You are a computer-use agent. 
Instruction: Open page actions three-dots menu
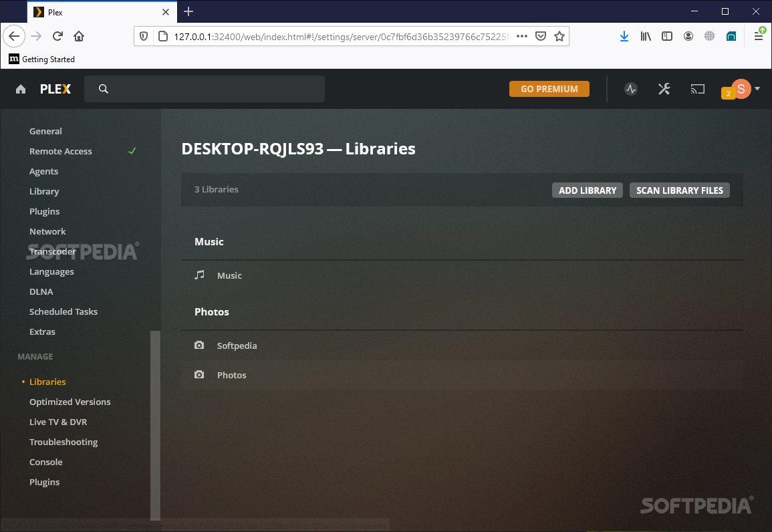[523, 36]
